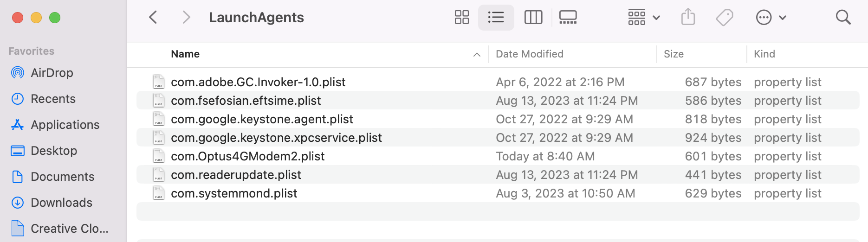Switch to column view
The height and width of the screenshot is (242, 868).
point(533,18)
